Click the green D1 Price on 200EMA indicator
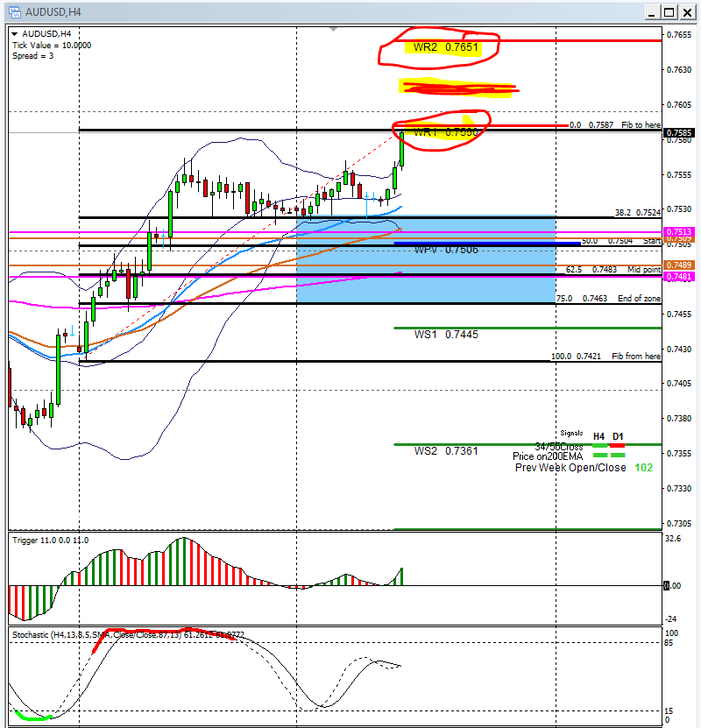701x728 pixels. (618, 456)
